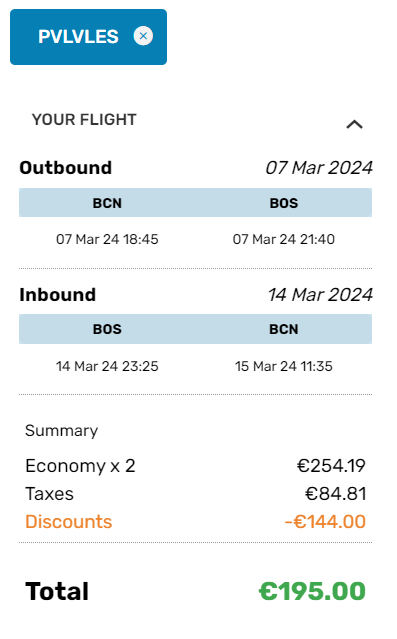This screenshot has height=639, width=397.
Task: Click outbound origin BCN airport code
Action: tap(107, 203)
